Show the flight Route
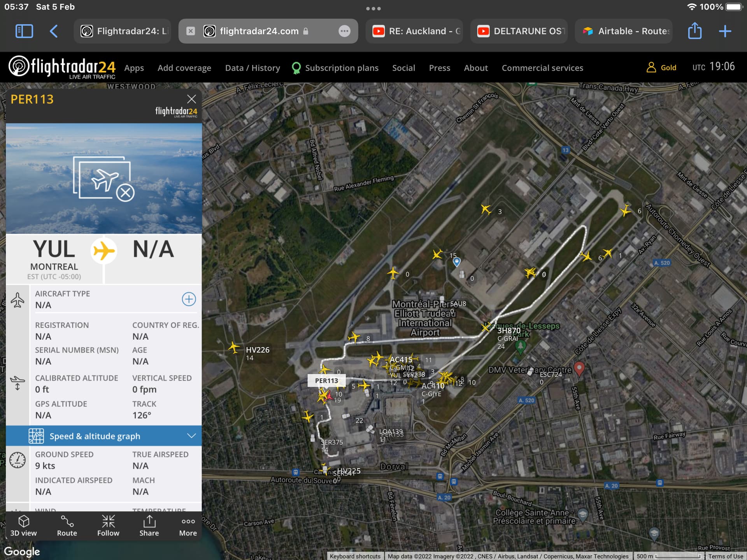Viewport: 747px width, 560px height. pyautogui.click(x=67, y=525)
